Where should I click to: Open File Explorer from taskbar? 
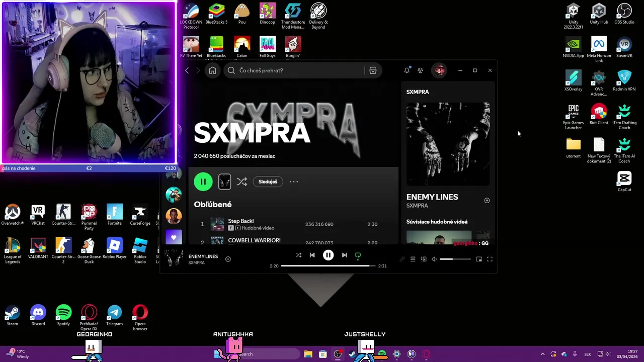[308, 354]
